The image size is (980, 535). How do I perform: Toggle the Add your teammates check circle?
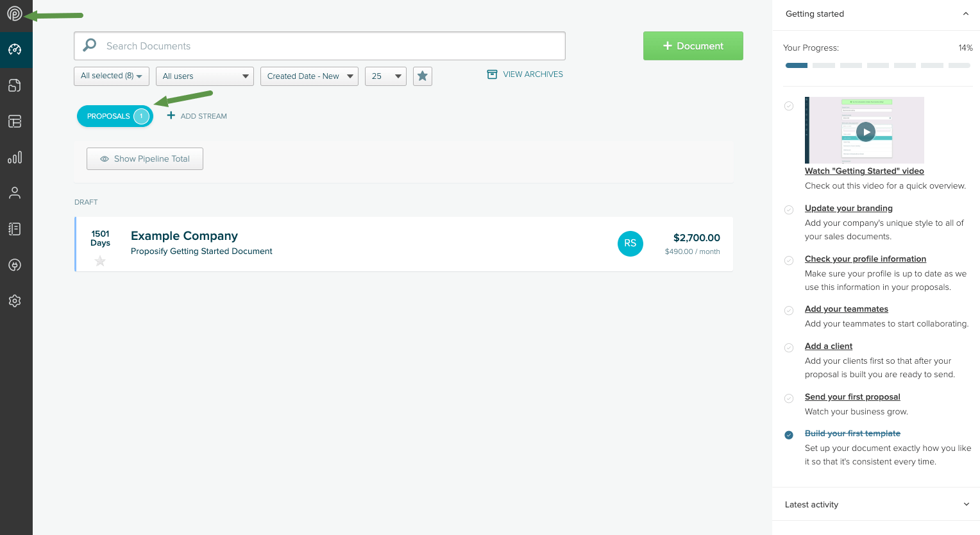click(x=789, y=310)
